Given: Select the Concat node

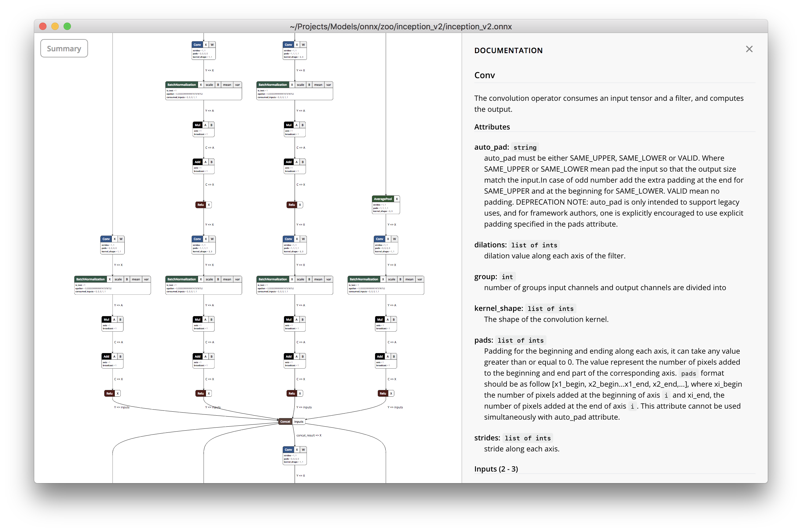Looking at the screenshot, I should tap(285, 421).
